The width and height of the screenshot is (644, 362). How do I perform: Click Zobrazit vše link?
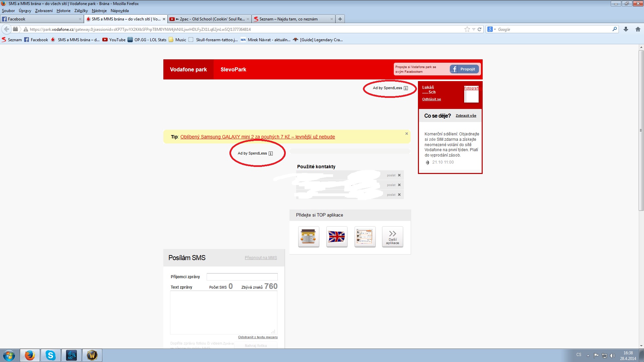pyautogui.click(x=466, y=116)
